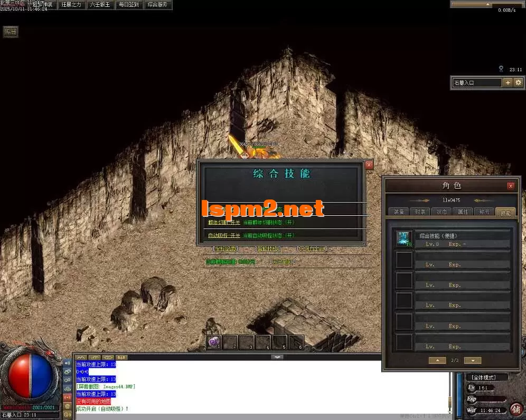Screen dimensions: 526x420
Task: Open the 六壬霸王 top menu
Action: click(x=100, y=5)
